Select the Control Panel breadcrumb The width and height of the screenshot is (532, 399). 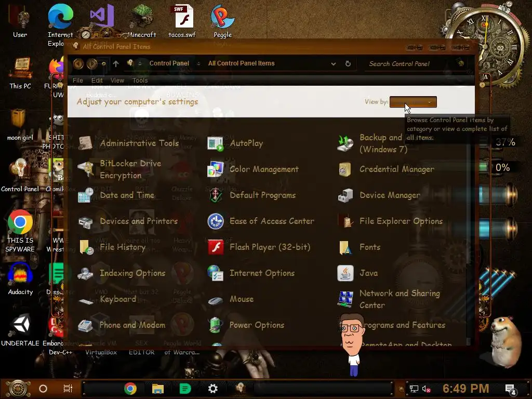tap(169, 63)
